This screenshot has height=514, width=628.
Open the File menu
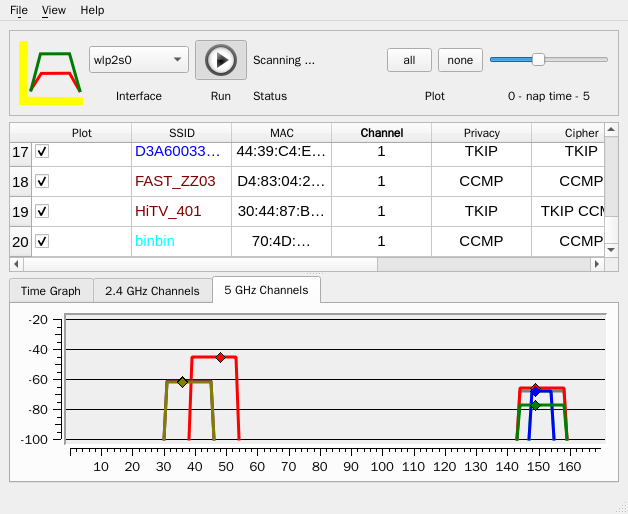[x=18, y=10]
